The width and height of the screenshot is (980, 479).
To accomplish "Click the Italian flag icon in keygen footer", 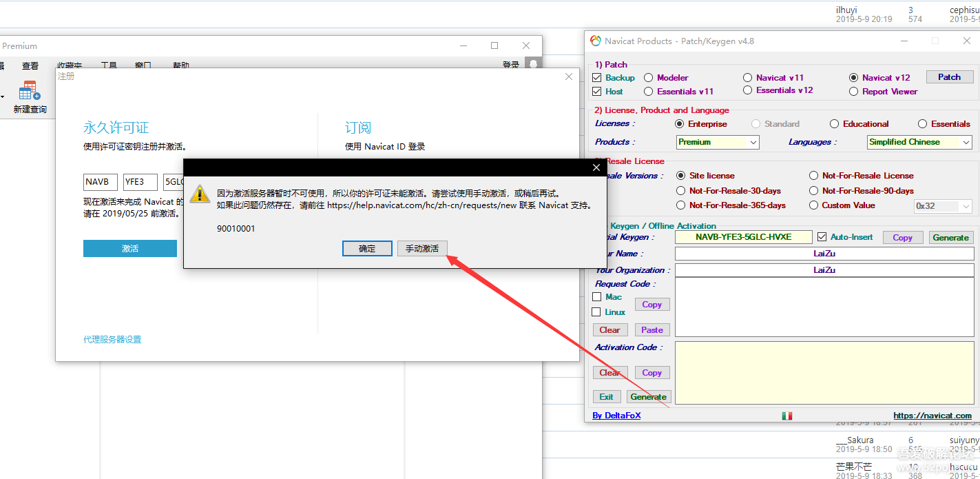I will (787, 416).
